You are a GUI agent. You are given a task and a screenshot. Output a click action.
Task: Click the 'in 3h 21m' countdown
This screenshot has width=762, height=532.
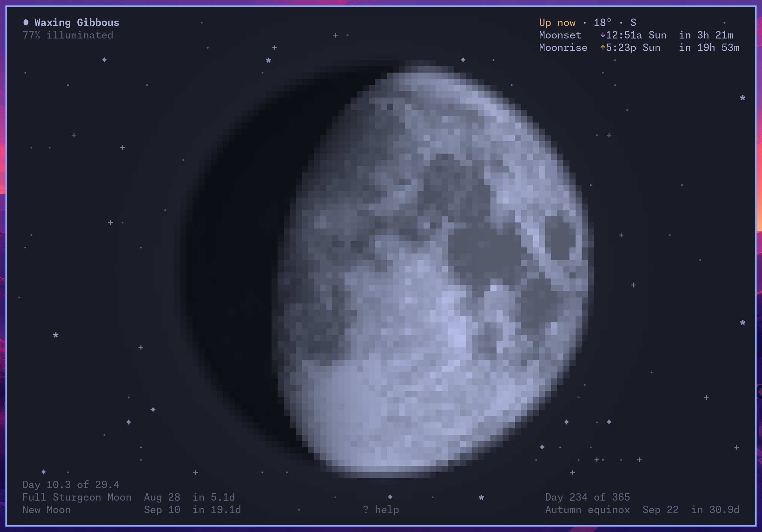706,35
